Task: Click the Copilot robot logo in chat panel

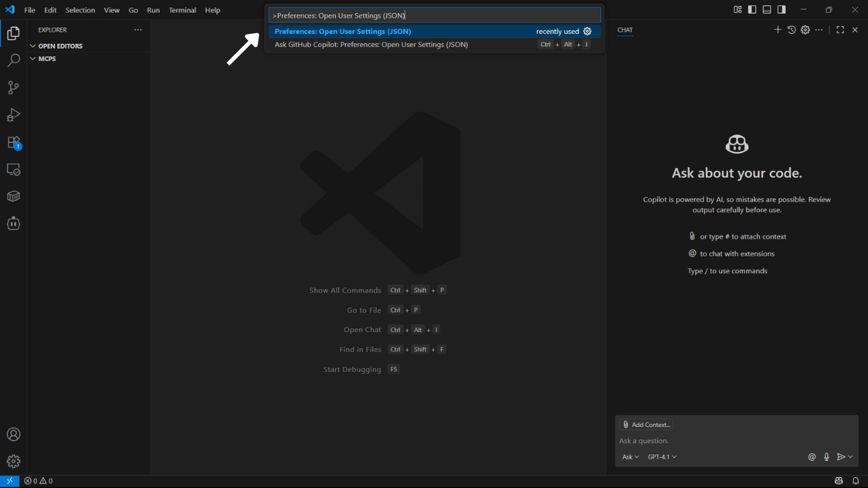Action: point(736,144)
